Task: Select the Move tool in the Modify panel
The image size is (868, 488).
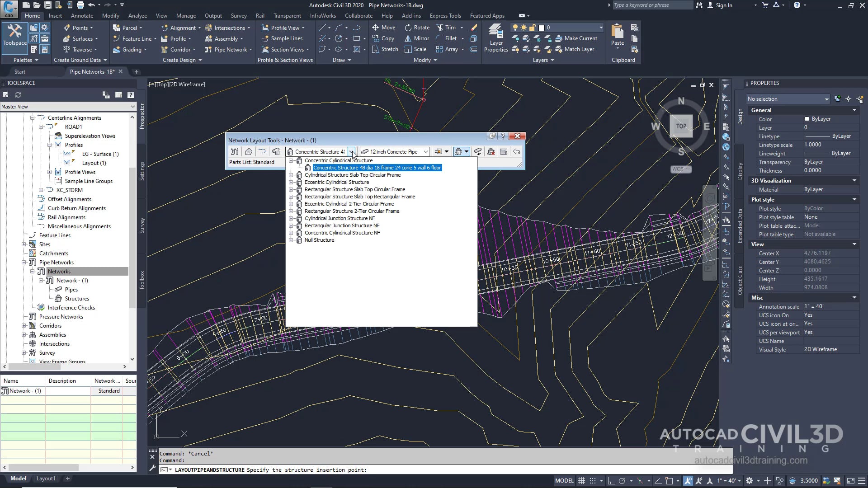Action: tap(383, 27)
